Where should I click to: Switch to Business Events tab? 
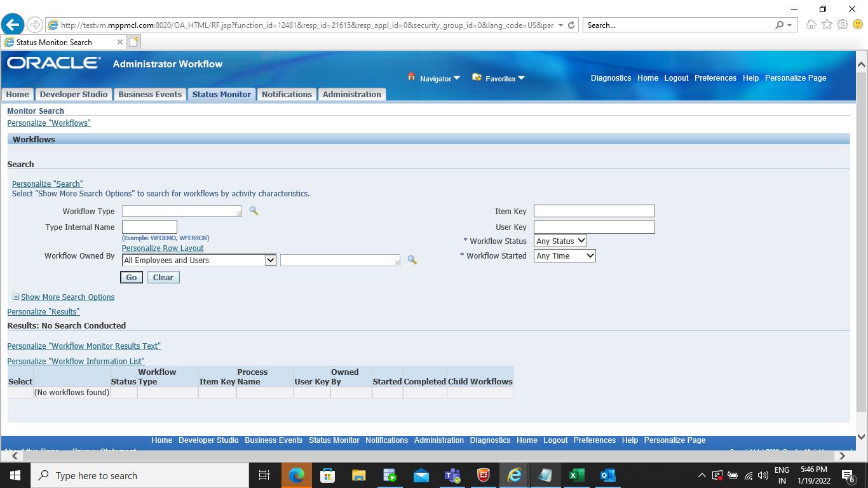pyautogui.click(x=150, y=94)
